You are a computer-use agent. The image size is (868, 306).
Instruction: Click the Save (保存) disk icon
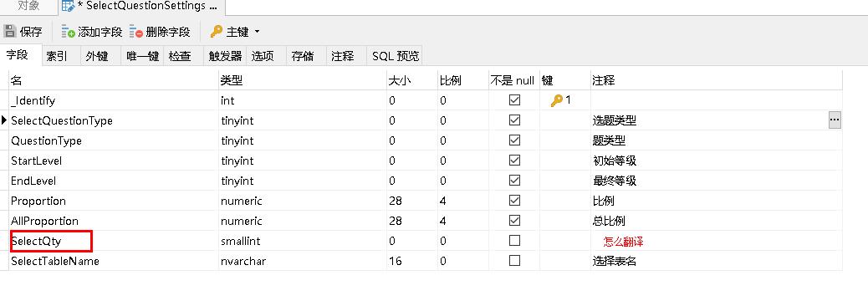coord(9,32)
